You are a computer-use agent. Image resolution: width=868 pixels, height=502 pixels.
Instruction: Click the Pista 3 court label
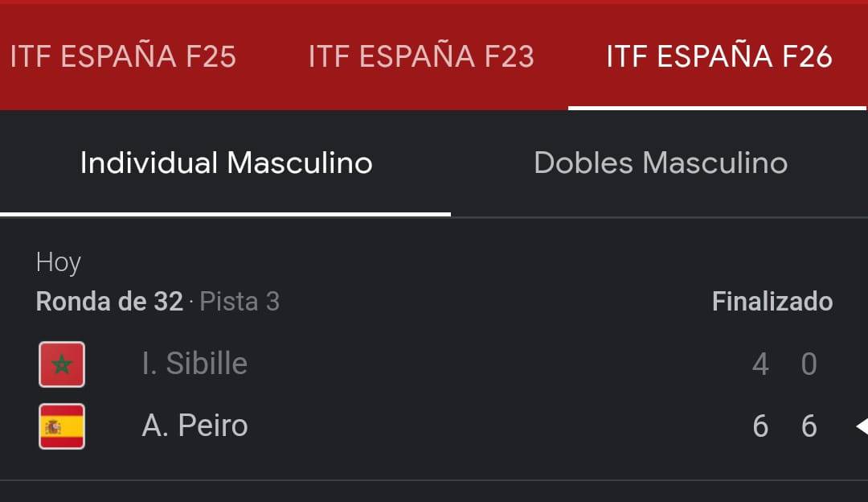pos(240,302)
